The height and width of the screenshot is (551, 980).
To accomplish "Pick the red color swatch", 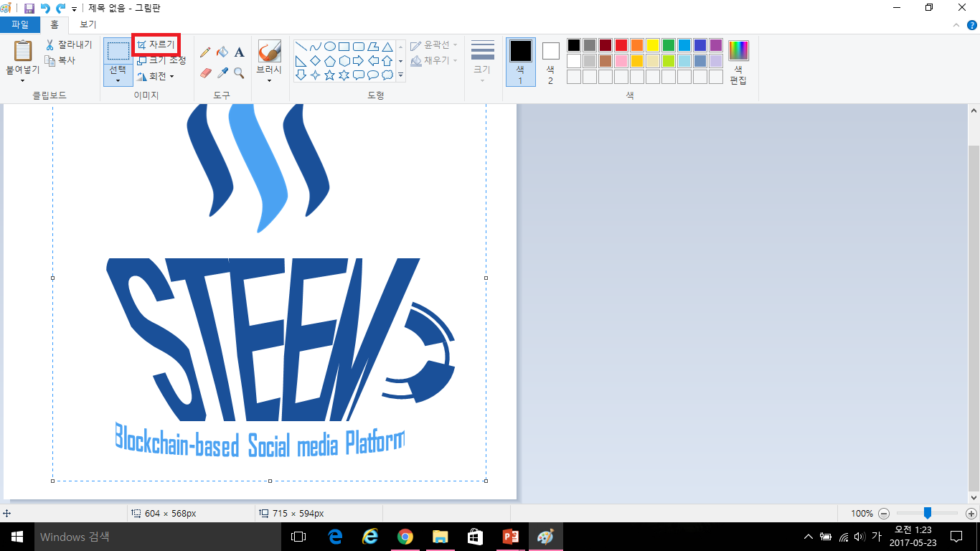I will point(621,45).
